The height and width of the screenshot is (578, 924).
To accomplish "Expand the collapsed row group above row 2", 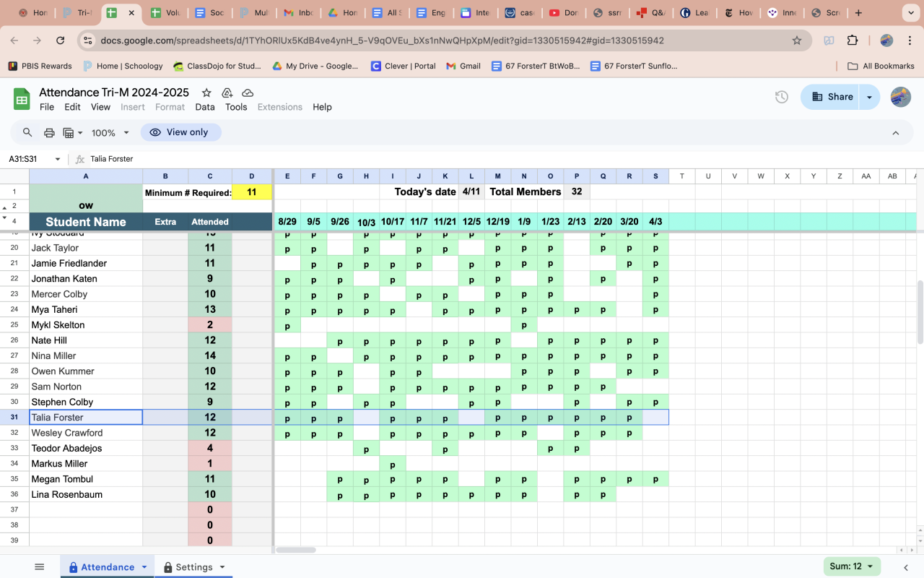I will (x=5, y=207).
